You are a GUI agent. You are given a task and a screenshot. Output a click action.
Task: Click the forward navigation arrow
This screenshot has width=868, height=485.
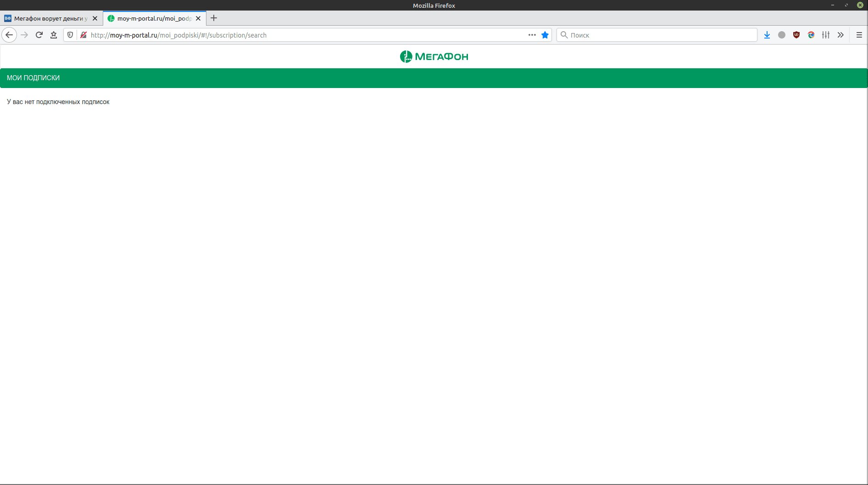point(24,35)
